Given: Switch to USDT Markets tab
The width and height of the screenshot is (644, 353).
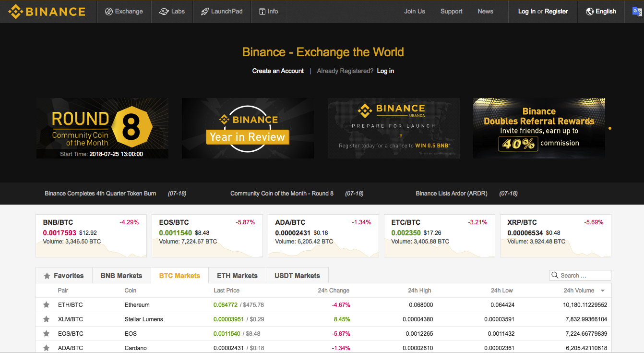Looking at the screenshot, I should coord(297,276).
